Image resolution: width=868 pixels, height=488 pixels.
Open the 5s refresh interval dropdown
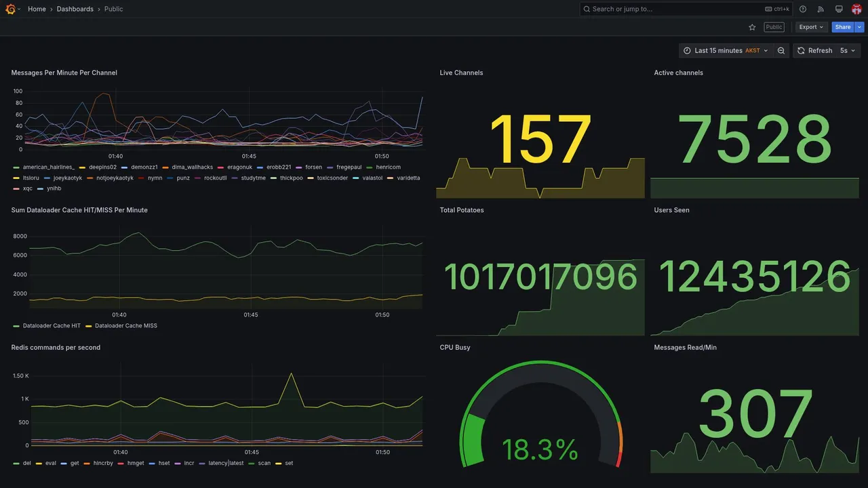[x=848, y=51]
